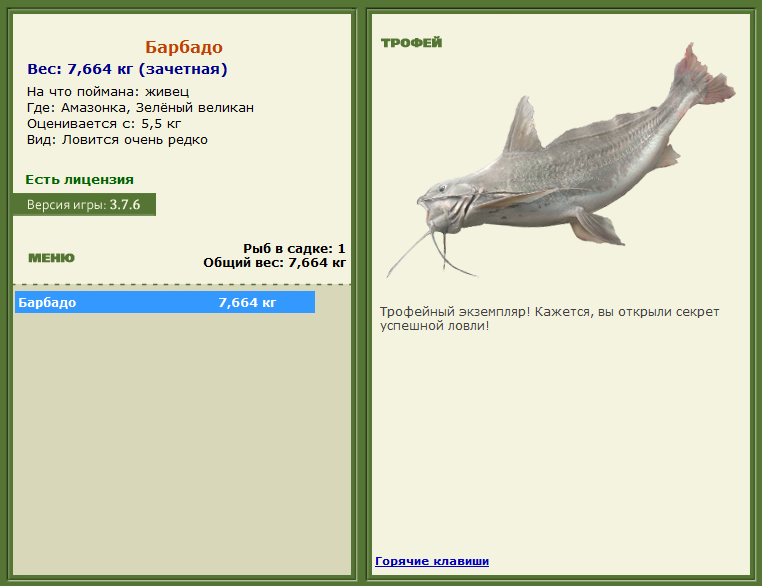Image resolution: width=762 pixels, height=586 pixels.
Task: Click the Рыб в садке: 1 counter
Action: coord(294,248)
